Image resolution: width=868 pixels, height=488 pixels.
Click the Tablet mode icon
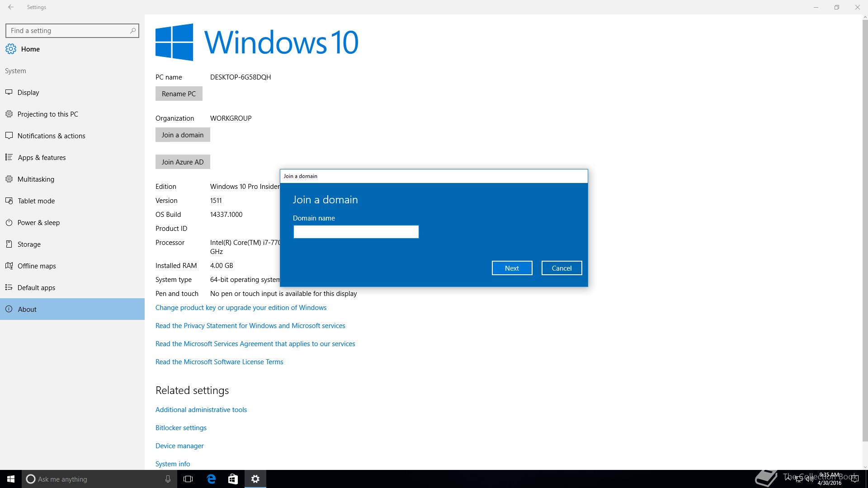tap(9, 201)
